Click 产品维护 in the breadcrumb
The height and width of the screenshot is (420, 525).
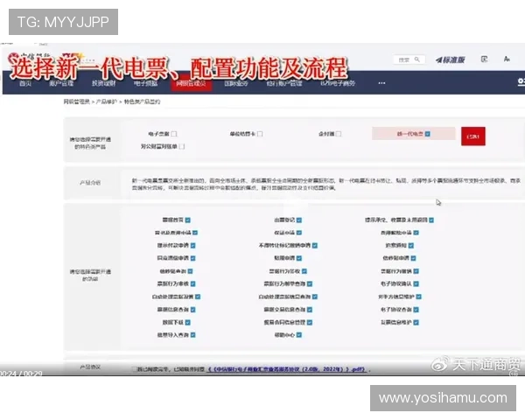(x=107, y=101)
